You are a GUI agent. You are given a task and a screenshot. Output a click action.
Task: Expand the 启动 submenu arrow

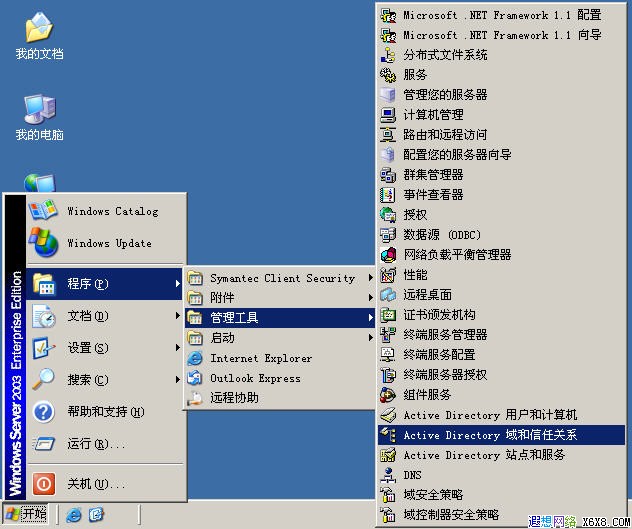pos(370,337)
